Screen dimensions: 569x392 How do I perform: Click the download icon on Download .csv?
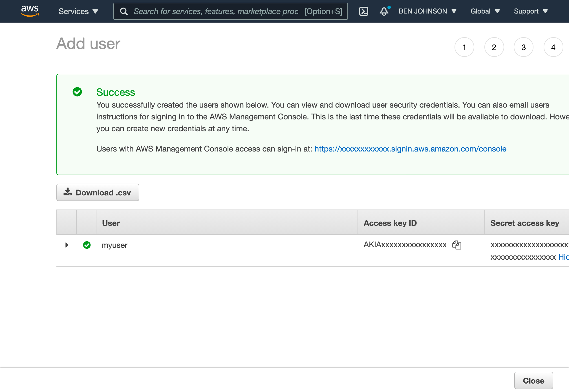pos(67,192)
